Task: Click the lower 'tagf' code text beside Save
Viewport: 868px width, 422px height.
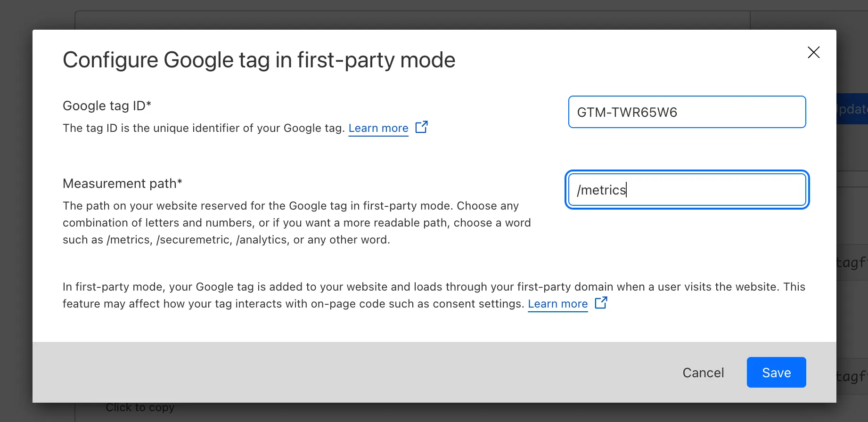Action: click(852, 377)
